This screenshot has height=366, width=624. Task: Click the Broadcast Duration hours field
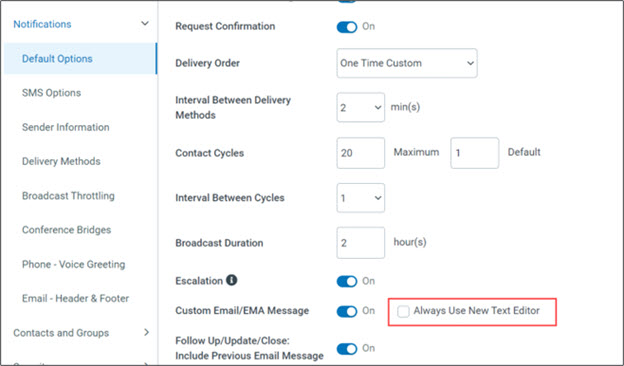point(361,243)
